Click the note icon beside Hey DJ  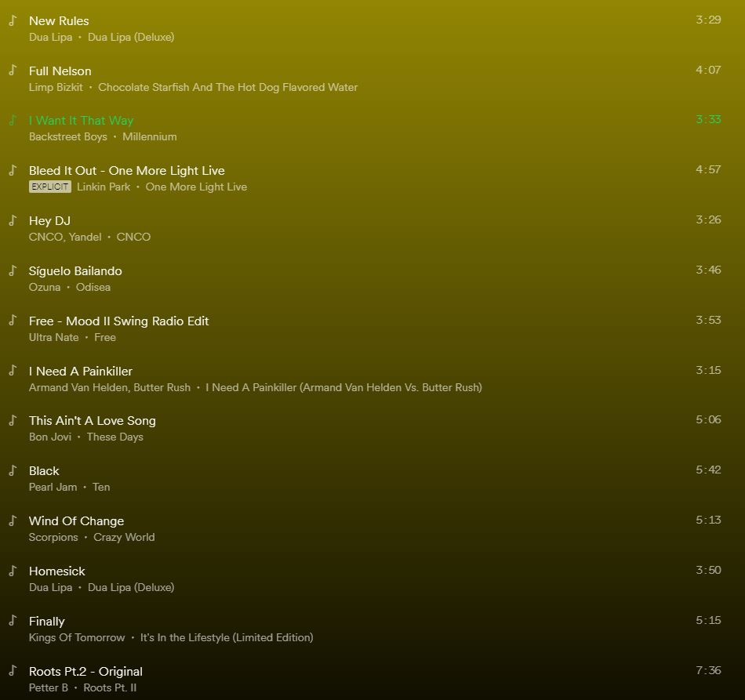tap(13, 220)
